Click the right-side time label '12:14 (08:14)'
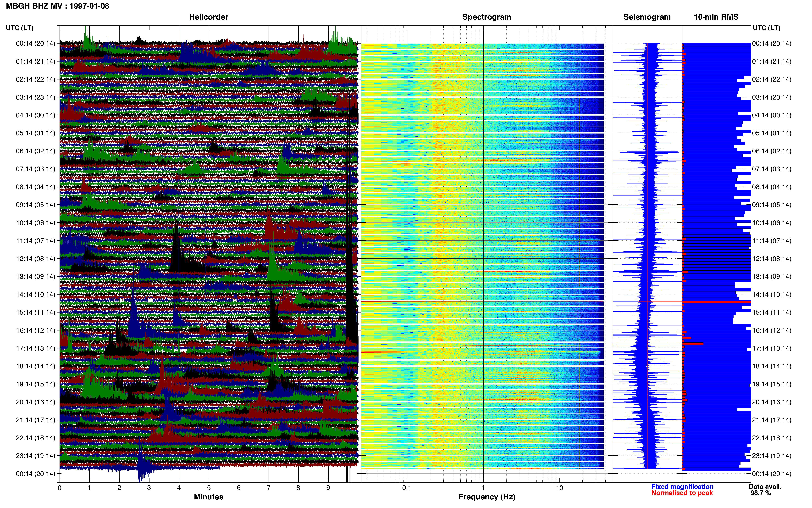This screenshot has height=508, width=812. click(x=772, y=259)
